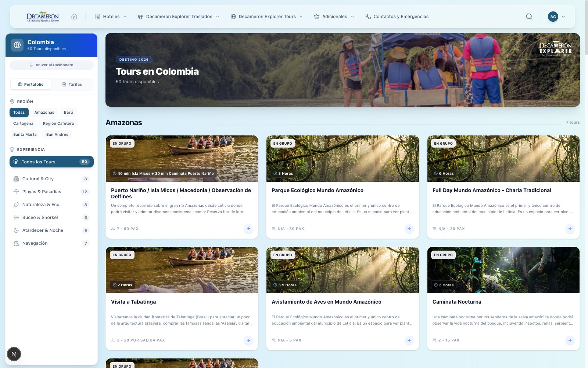588x368 pixels.
Task: Select Playas & Pasadías experience
Action: (51, 192)
